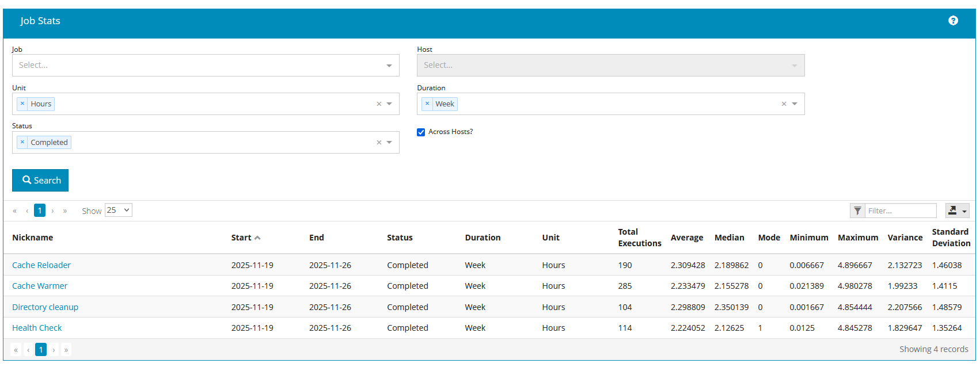Click the Search button
Viewport: 980px width, 367px height.
40,180
